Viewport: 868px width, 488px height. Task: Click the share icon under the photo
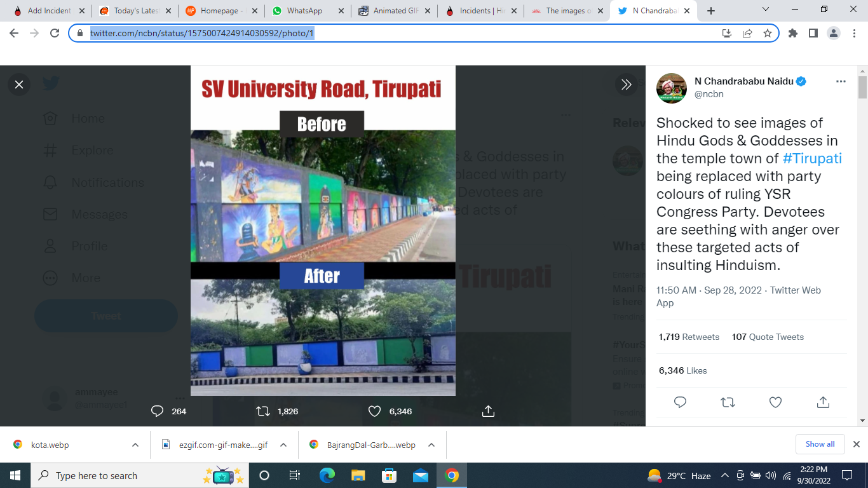click(488, 411)
